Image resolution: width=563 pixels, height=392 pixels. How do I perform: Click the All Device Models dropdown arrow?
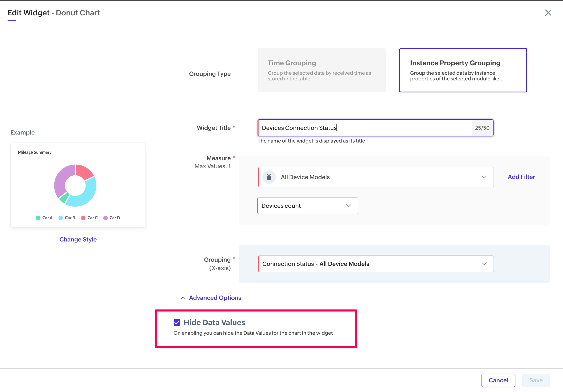coord(484,177)
